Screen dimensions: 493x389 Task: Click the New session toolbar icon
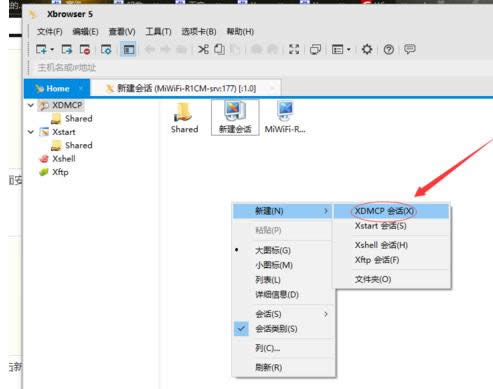pos(42,50)
